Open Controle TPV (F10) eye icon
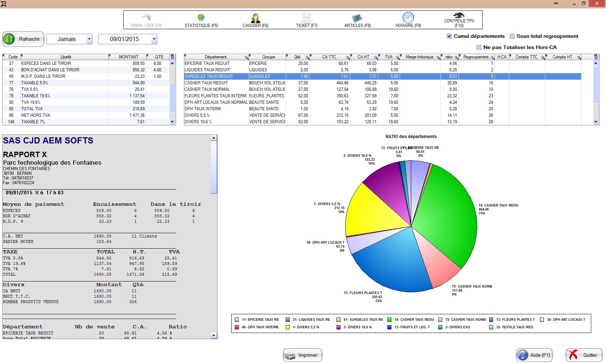The width and height of the screenshot is (606, 364). [459, 15]
